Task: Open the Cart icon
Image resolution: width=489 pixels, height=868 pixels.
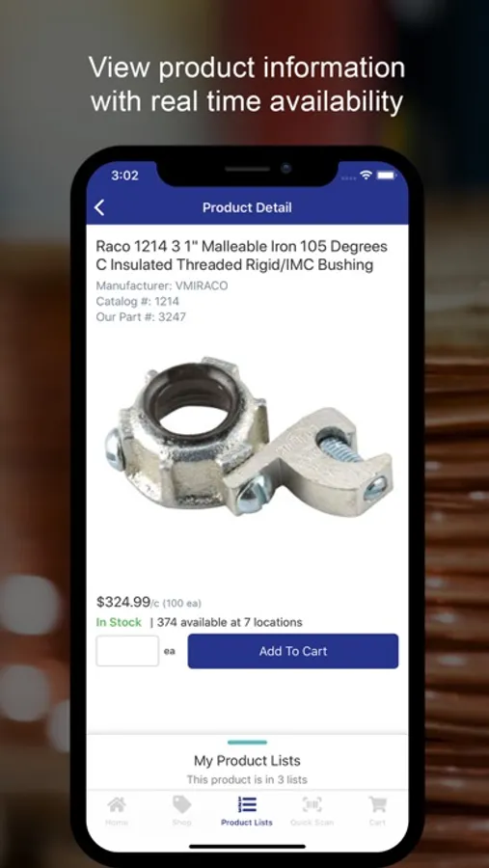Action: [x=377, y=804]
